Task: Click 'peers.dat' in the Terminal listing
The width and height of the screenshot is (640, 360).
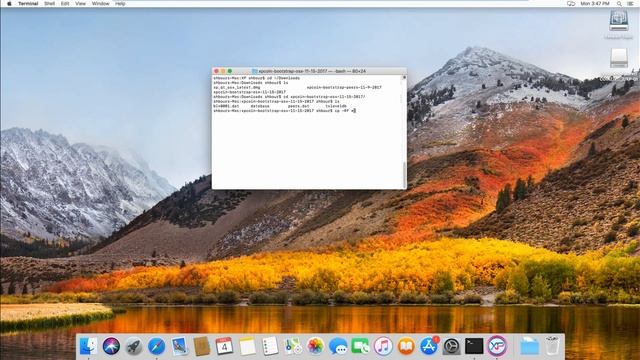Action: (298, 106)
